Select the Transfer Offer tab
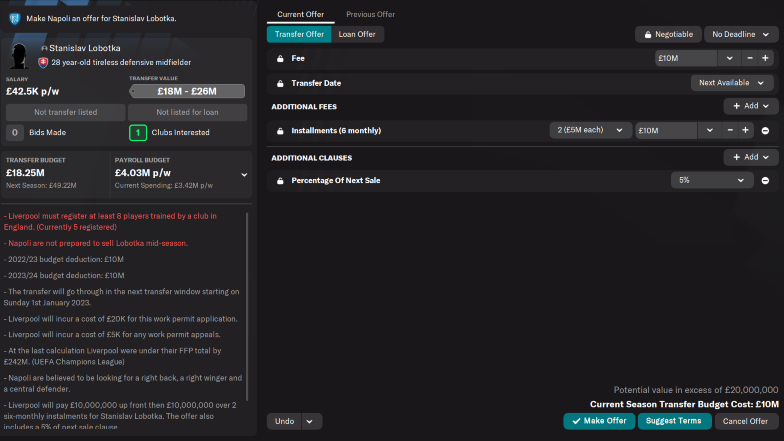 coord(299,34)
